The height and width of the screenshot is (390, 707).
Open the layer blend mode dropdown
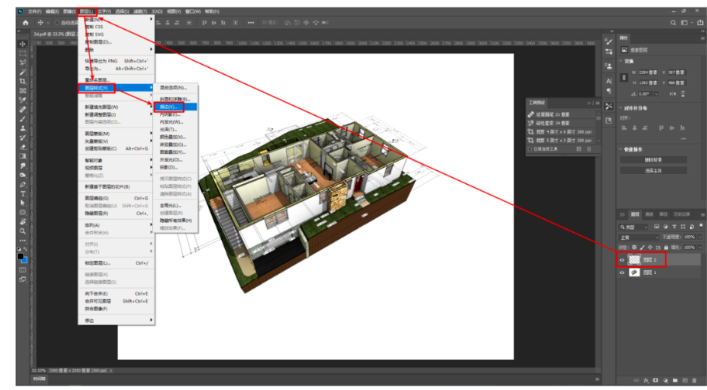(638, 237)
